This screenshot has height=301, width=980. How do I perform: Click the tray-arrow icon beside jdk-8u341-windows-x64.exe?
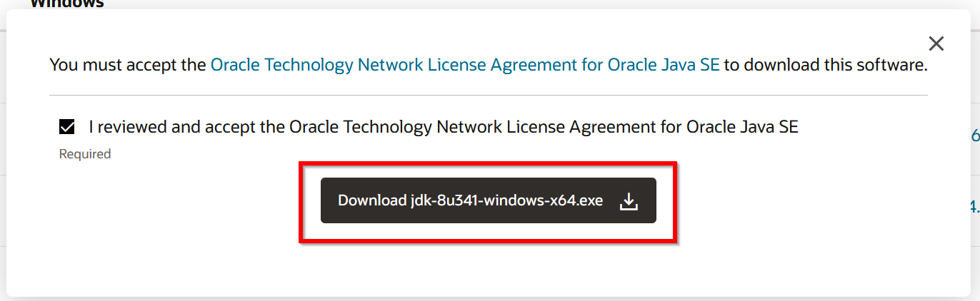point(628,201)
